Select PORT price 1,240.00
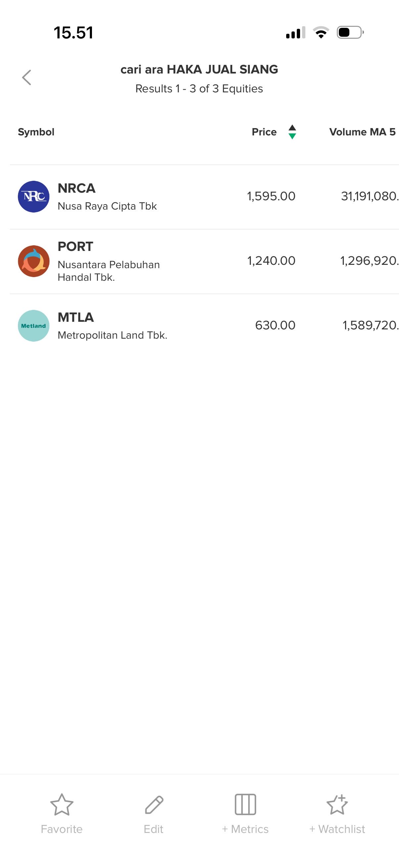The height and width of the screenshot is (868, 399). 271,261
